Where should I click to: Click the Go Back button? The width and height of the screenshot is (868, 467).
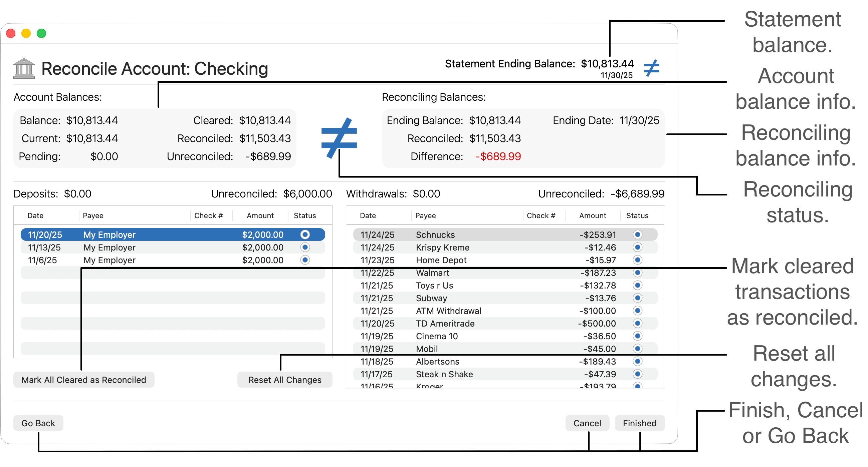tap(38, 423)
